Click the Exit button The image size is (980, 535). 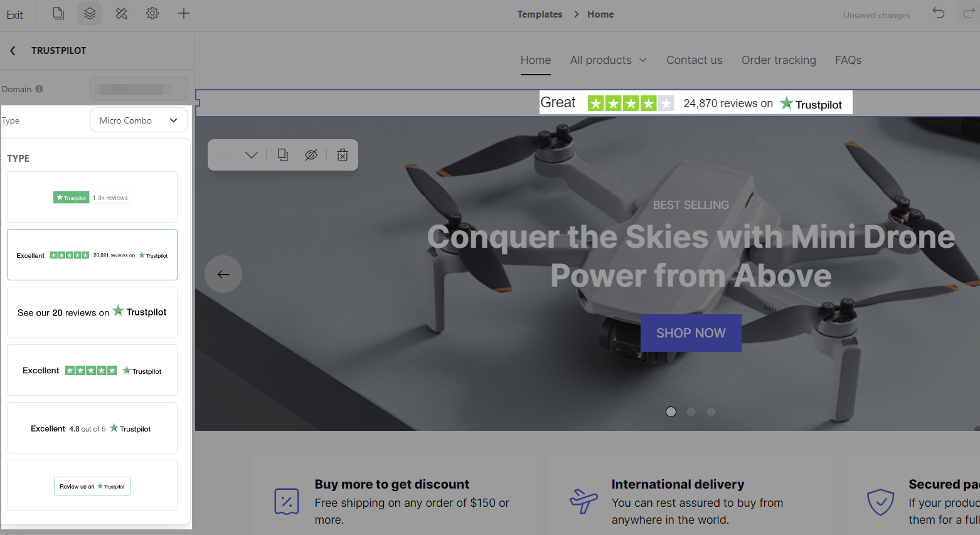(x=15, y=15)
